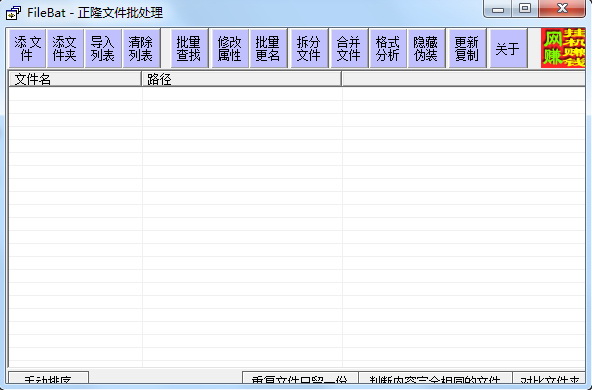Viewport: 592px width, 390px height.
Task: Click the FileBat app icon in title bar
Action: 14,13
